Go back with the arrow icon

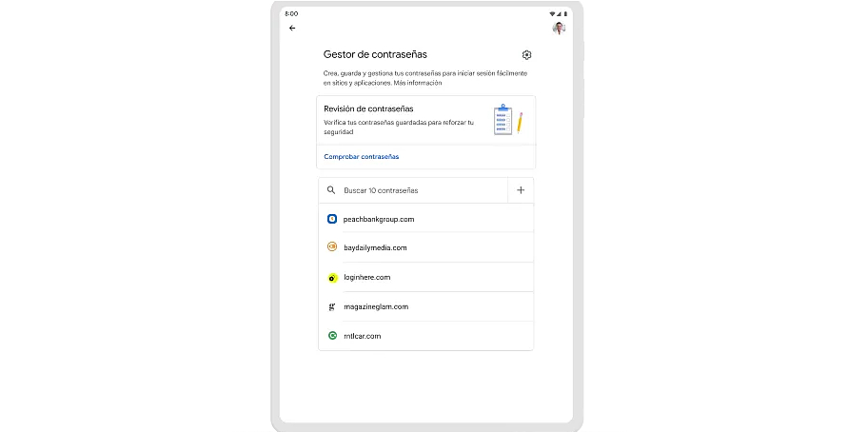pos(292,29)
